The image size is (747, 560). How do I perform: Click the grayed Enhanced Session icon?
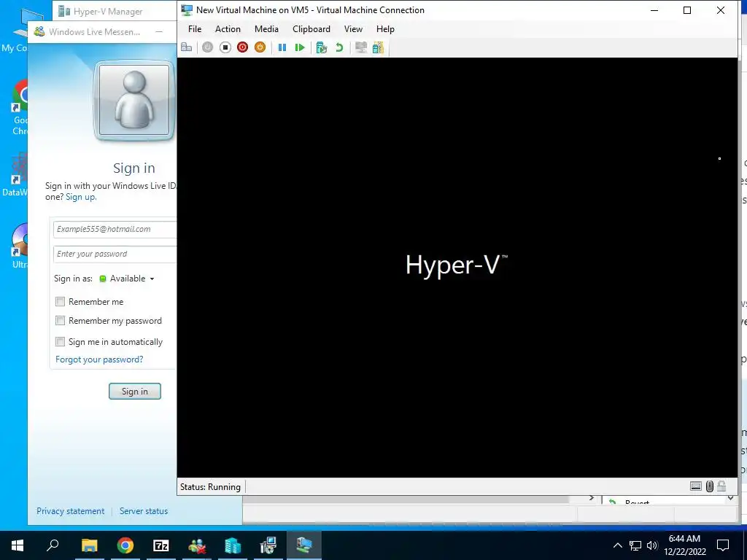361,47
